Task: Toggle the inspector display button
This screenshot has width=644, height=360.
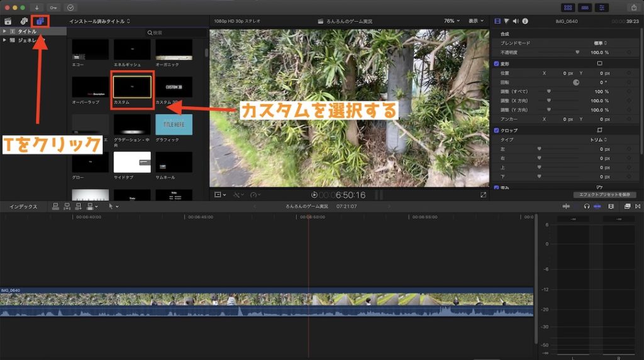Action: 602,8
